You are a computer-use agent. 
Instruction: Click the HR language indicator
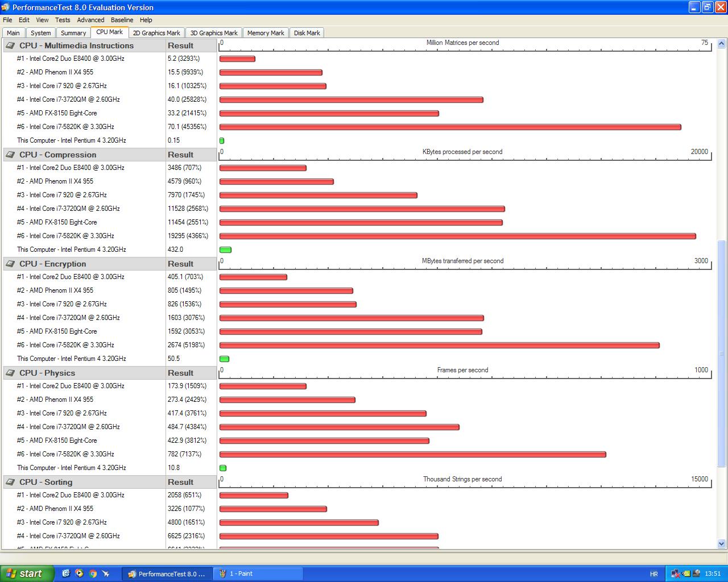click(x=654, y=574)
